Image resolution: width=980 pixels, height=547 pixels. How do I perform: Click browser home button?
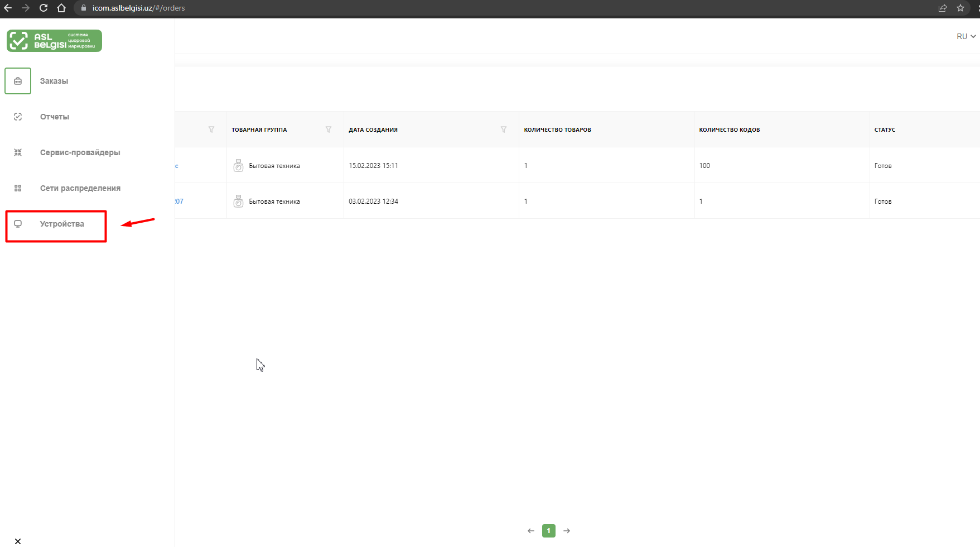click(x=61, y=8)
